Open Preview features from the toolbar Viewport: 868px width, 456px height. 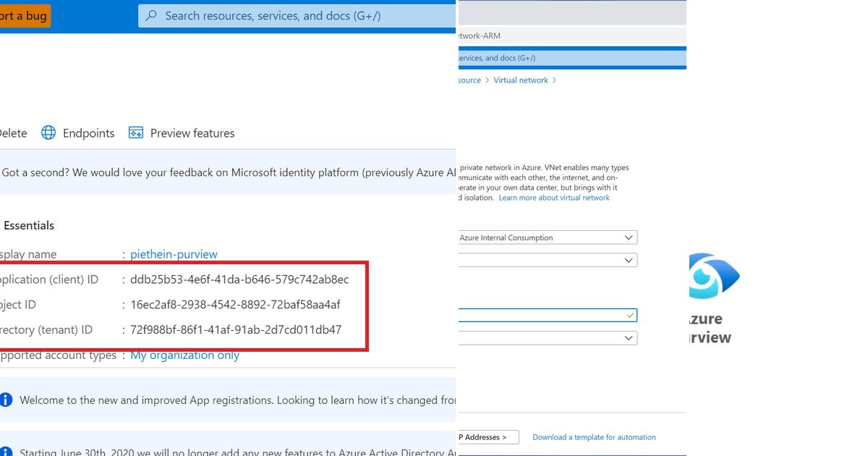click(182, 133)
